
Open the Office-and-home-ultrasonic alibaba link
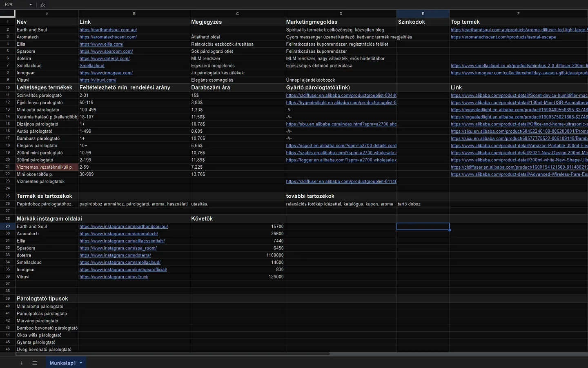(x=519, y=124)
